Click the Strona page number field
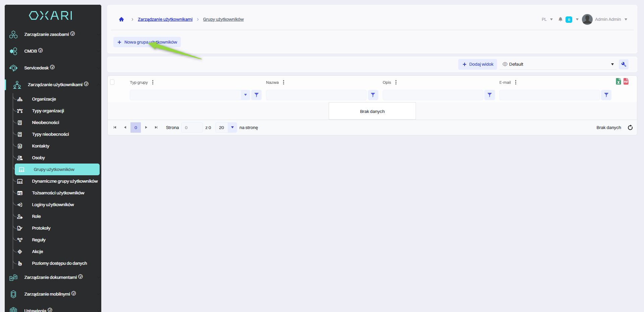The height and width of the screenshot is (312, 644). (x=192, y=128)
